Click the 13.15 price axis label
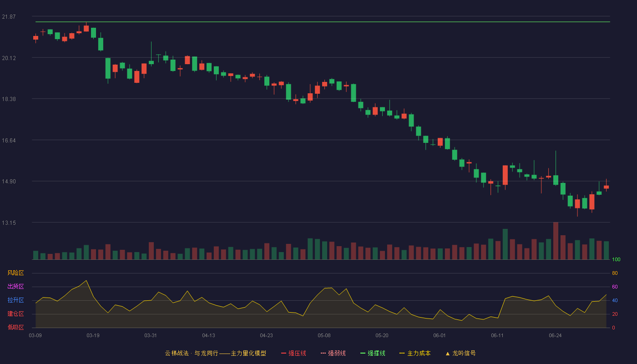The image size is (637, 364). (x=9, y=222)
